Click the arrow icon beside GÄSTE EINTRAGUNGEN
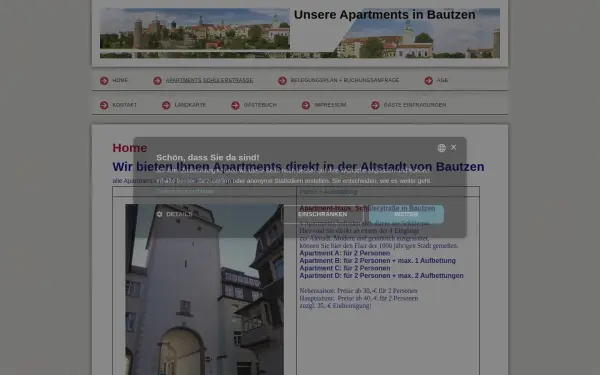 [x=375, y=105]
